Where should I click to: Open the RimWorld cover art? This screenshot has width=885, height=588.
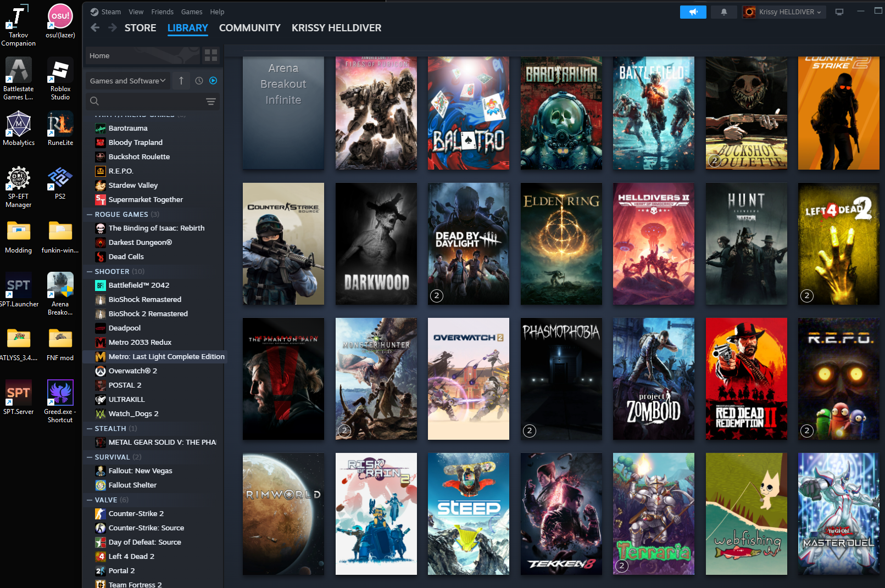(283, 514)
